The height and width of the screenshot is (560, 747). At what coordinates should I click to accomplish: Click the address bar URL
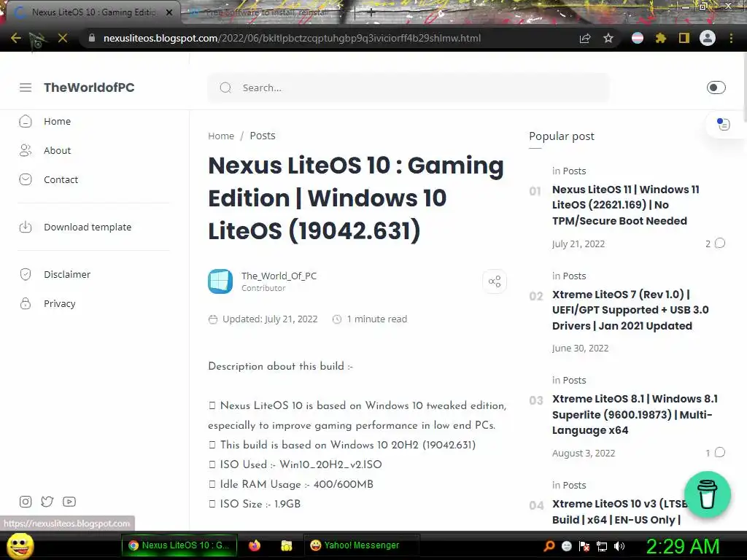click(292, 38)
